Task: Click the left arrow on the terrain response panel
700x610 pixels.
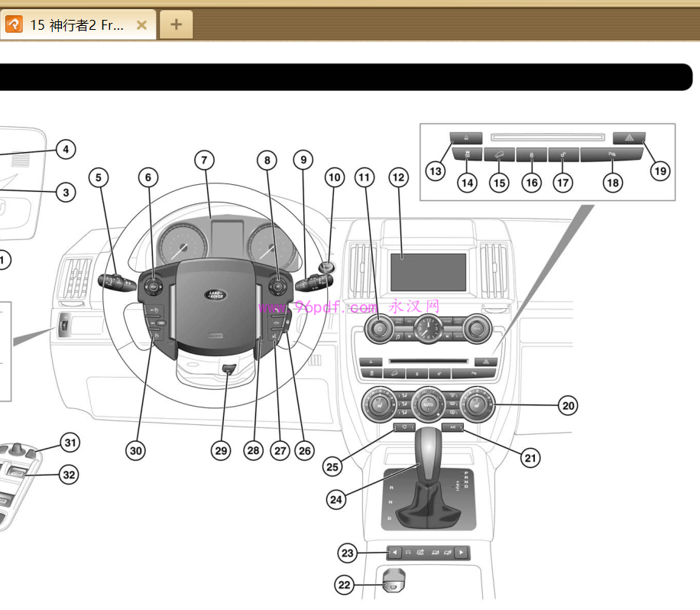Action: click(x=394, y=552)
